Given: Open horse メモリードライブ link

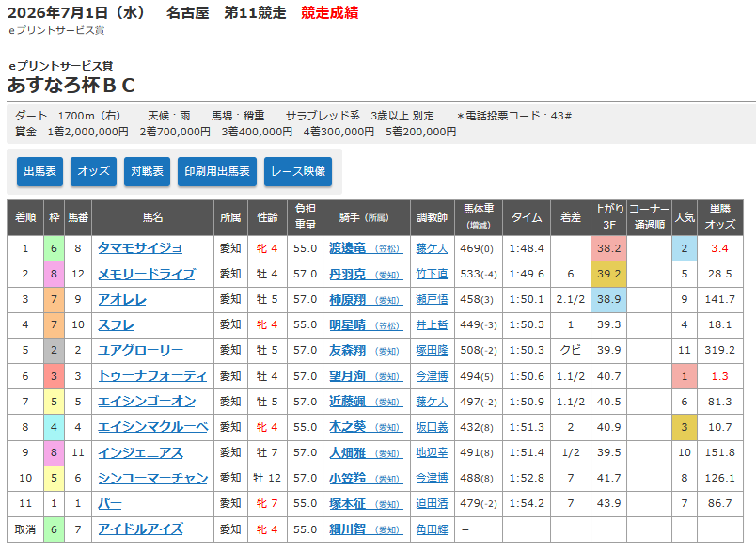Looking at the screenshot, I should pos(147,274).
